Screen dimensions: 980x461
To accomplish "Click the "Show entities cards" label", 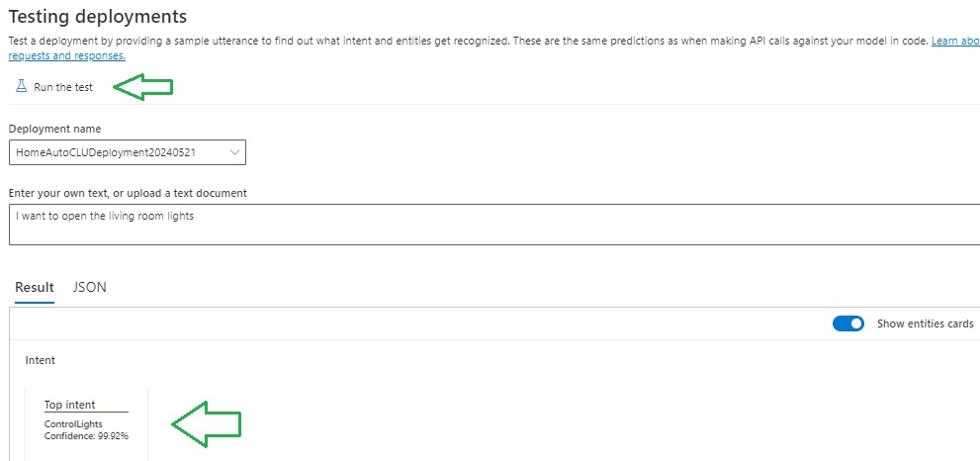I will (925, 323).
